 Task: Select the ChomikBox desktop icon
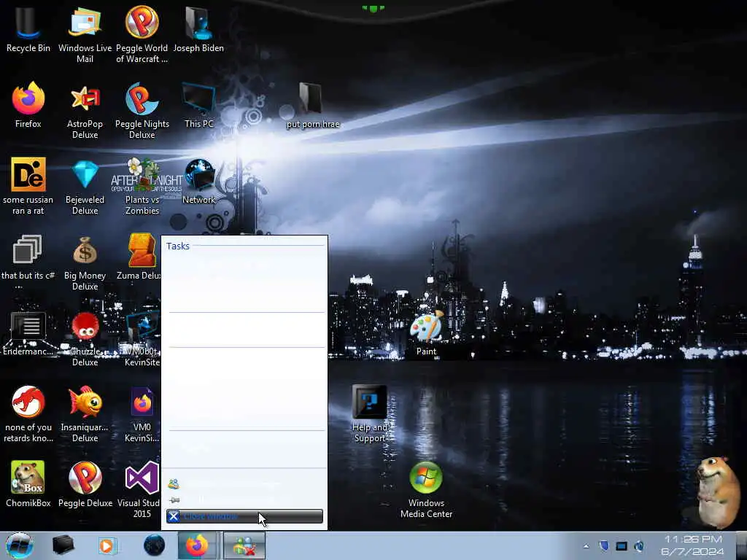28,484
